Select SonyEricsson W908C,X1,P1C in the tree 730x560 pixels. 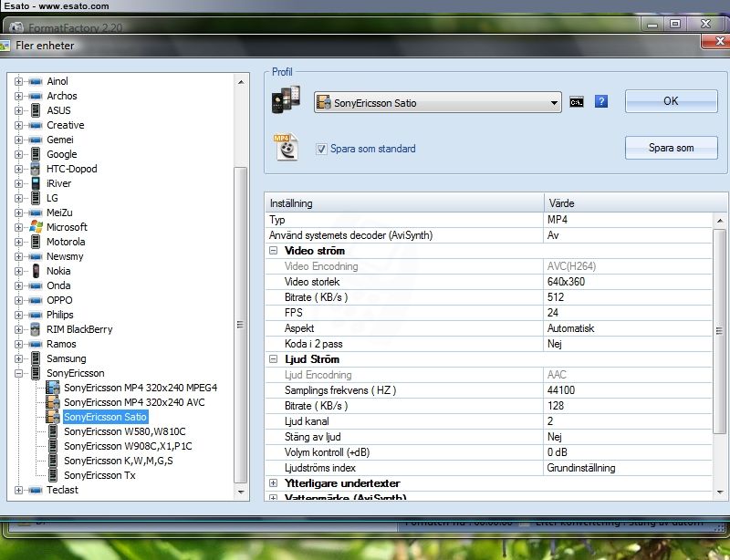[x=128, y=446]
